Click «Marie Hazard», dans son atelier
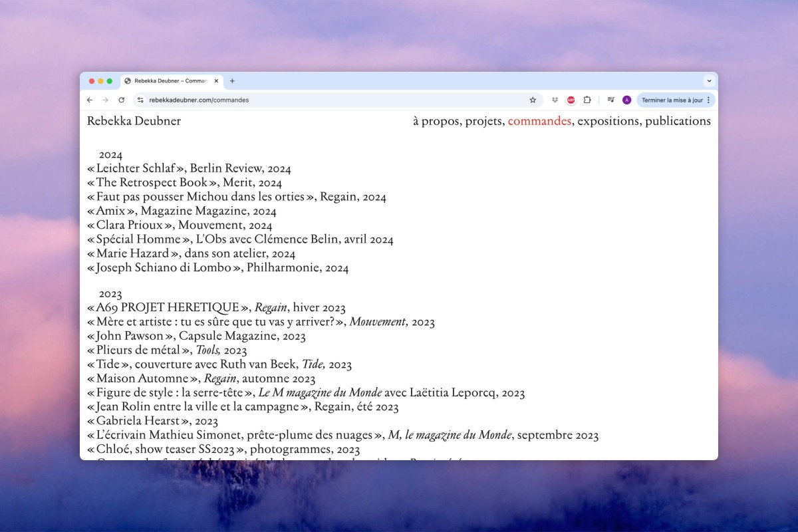Screen dimensions: 798x532 (x=191, y=253)
